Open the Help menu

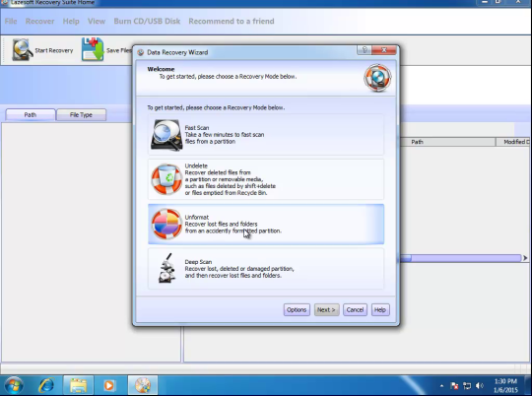click(x=71, y=21)
